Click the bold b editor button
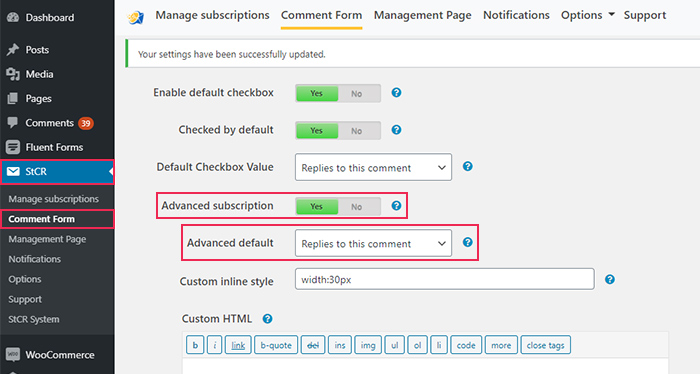Image resolution: width=700 pixels, height=374 pixels. (195, 345)
